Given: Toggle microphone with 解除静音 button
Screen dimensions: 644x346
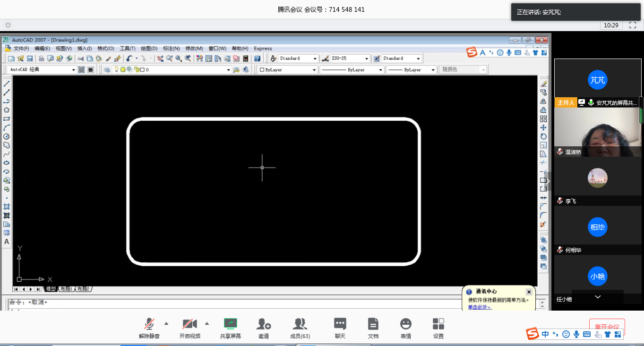Looking at the screenshot, I should pos(149,324).
